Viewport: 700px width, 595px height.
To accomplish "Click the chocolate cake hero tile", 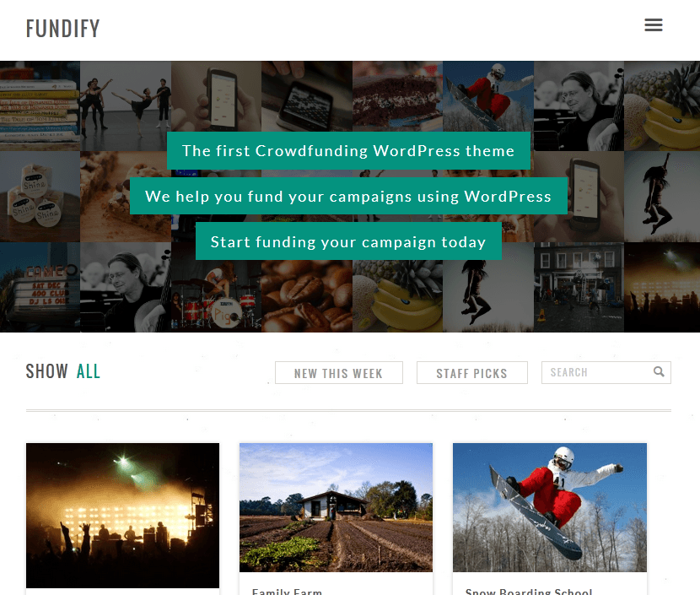I will coord(397,96).
